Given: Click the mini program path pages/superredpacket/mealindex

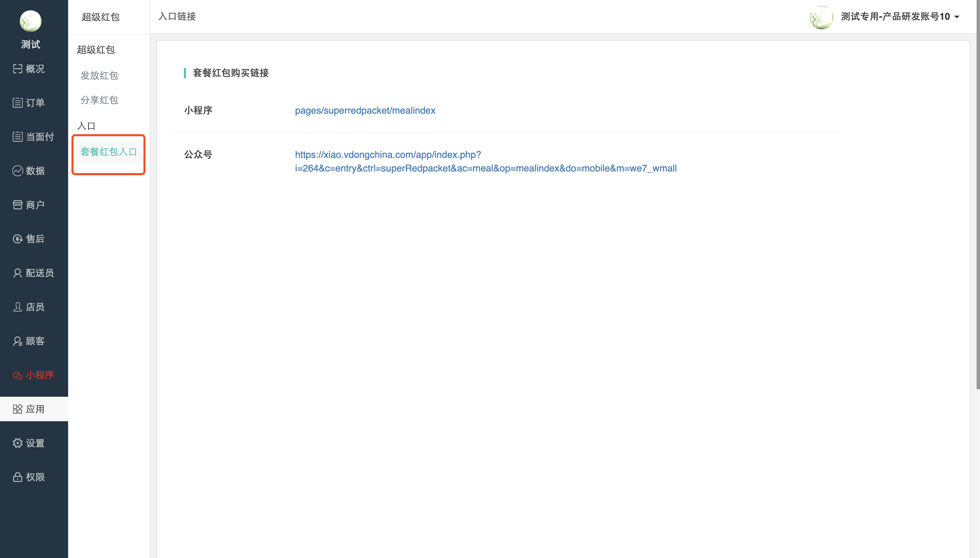Looking at the screenshot, I should coord(365,110).
